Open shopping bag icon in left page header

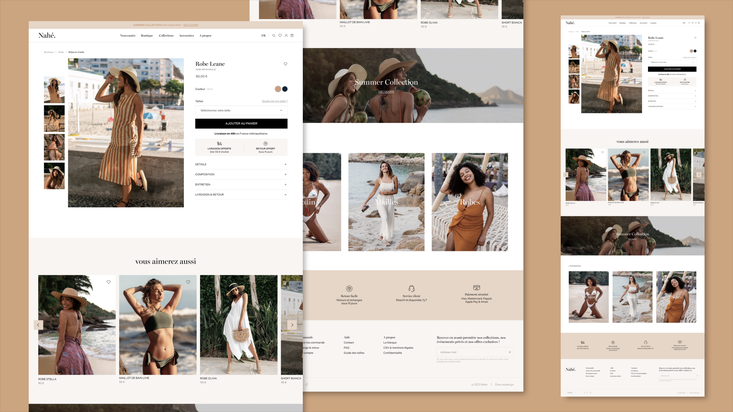coord(292,36)
